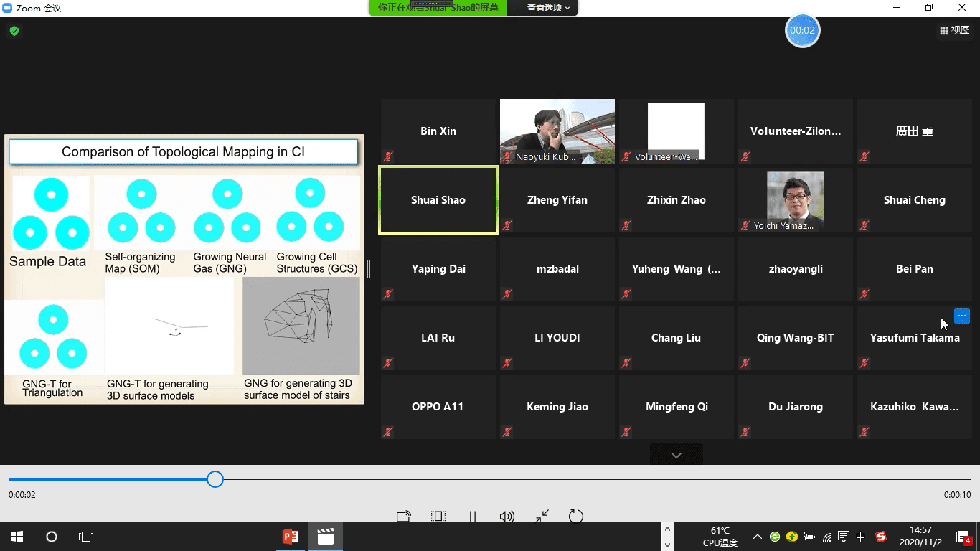The width and height of the screenshot is (980, 551).
Task: Toggle the repeat loop icon
Action: pos(575,516)
